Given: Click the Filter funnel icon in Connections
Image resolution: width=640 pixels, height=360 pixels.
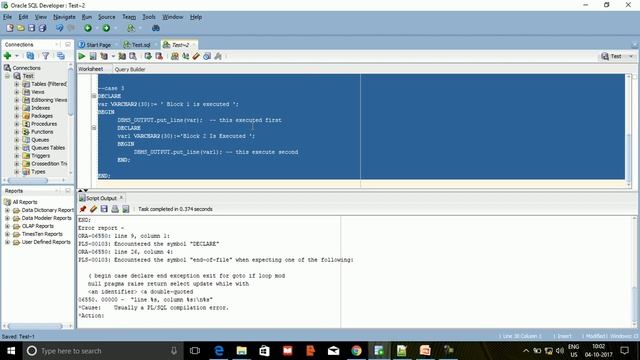Looking at the screenshot, I should pyautogui.click(x=45, y=56).
